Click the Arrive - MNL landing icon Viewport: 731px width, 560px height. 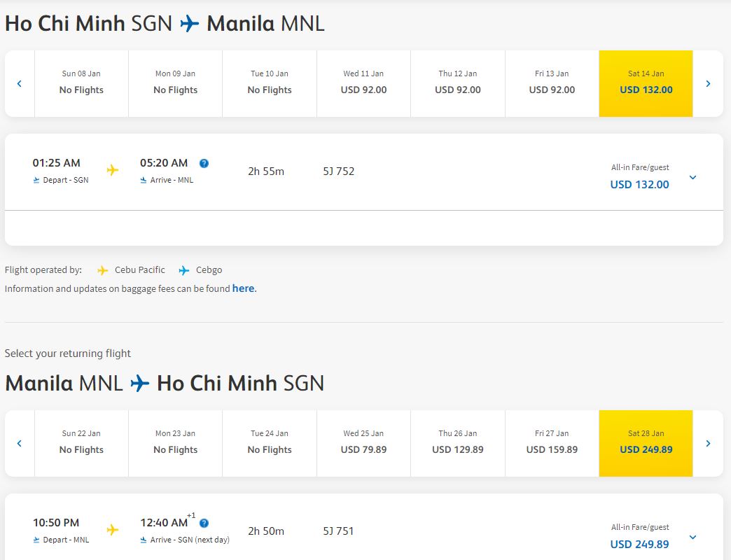tap(144, 180)
